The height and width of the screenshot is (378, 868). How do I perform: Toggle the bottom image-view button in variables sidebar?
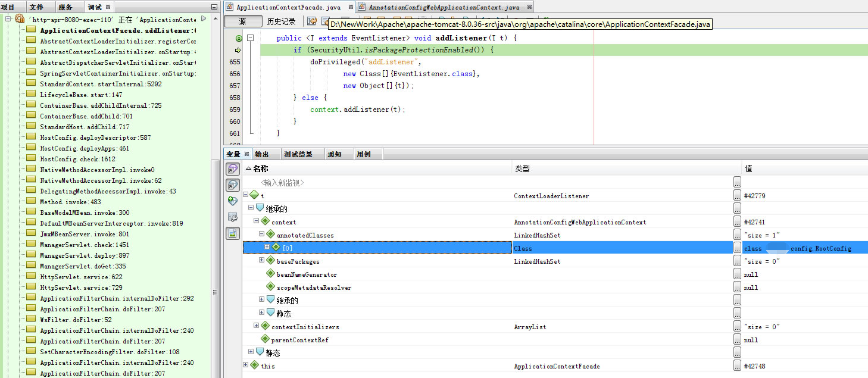tap(233, 233)
